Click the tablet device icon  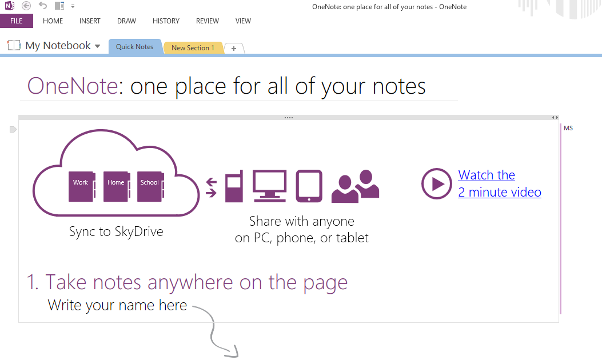click(x=309, y=186)
